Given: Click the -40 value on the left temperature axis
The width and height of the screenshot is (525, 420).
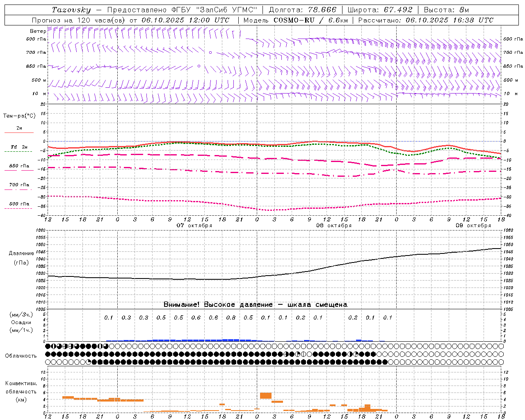Looking at the screenshot, I should tap(42, 215).
